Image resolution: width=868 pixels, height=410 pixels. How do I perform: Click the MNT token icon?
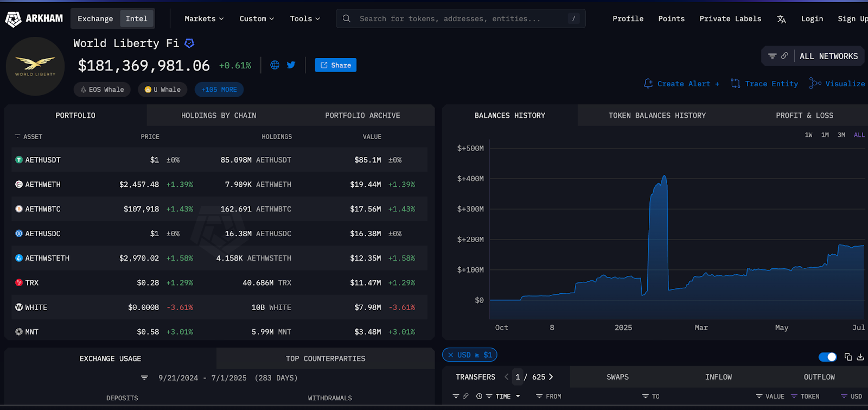point(19,332)
